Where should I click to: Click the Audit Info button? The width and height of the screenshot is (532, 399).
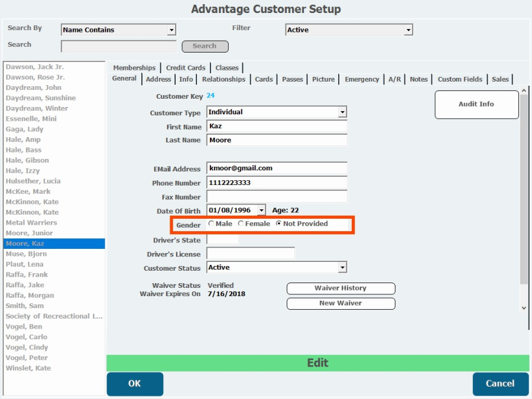pyautogui.click(x=476, y=104)
